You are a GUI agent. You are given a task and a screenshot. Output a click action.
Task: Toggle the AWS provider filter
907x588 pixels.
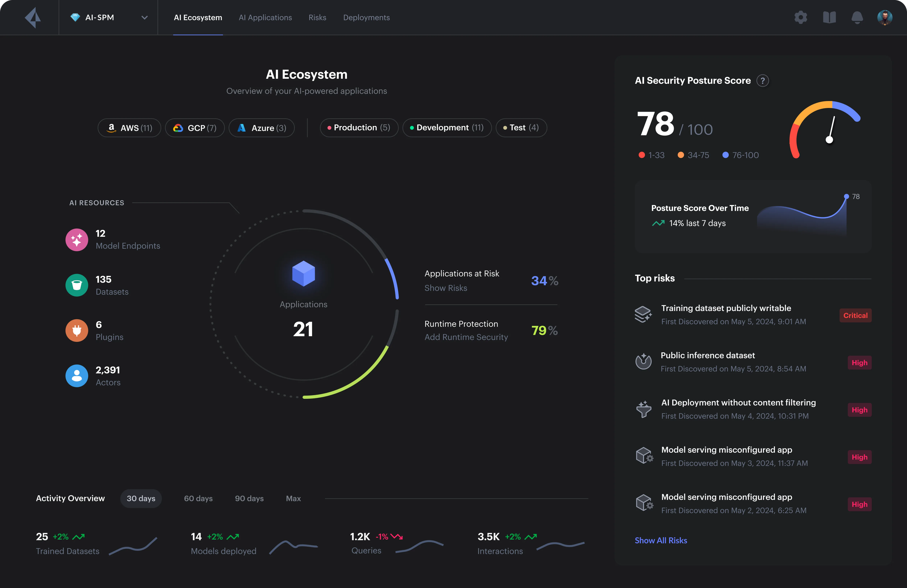tap(129, 128)
